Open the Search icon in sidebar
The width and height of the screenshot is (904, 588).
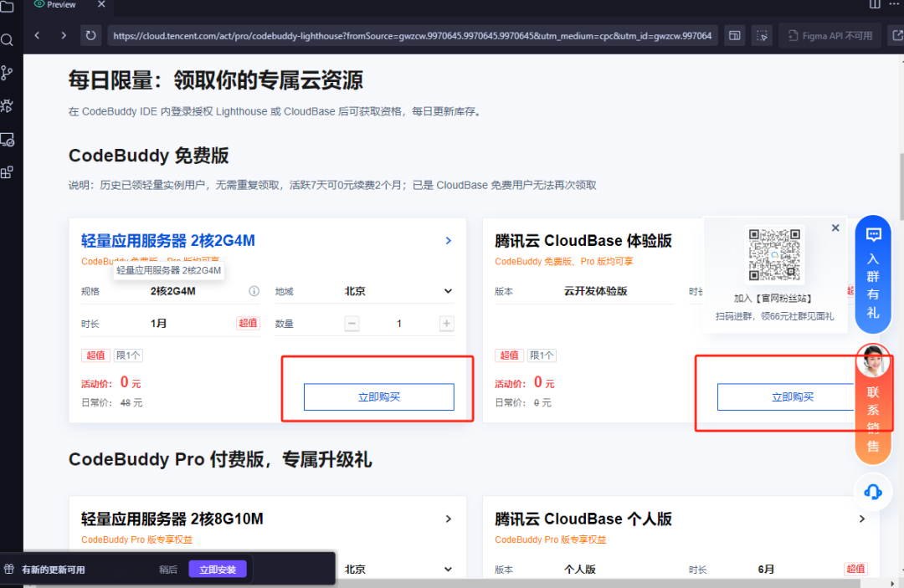tap(7, 40)
